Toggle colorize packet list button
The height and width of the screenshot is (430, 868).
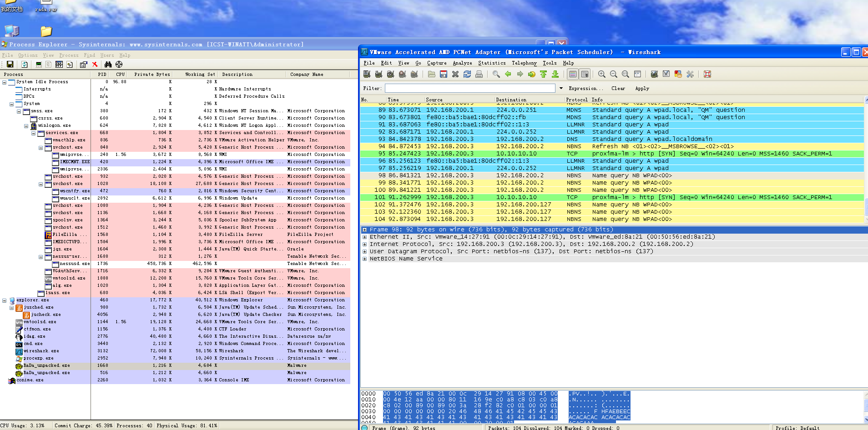573,74
